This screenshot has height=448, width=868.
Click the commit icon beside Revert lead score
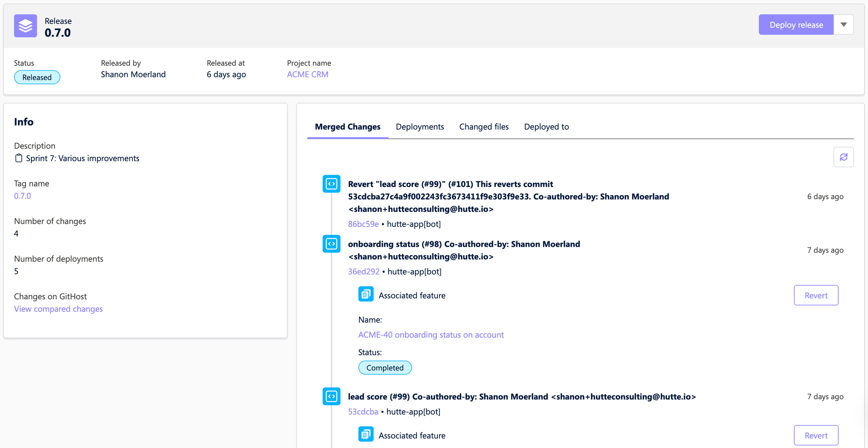pyautogui.click(x=331, y=184)
